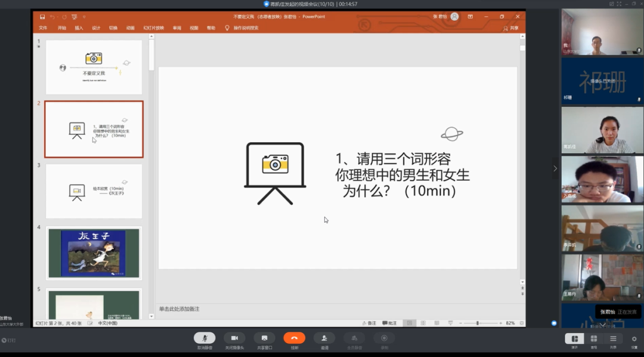Open the quick access toolbar customize dropdown

84,17
